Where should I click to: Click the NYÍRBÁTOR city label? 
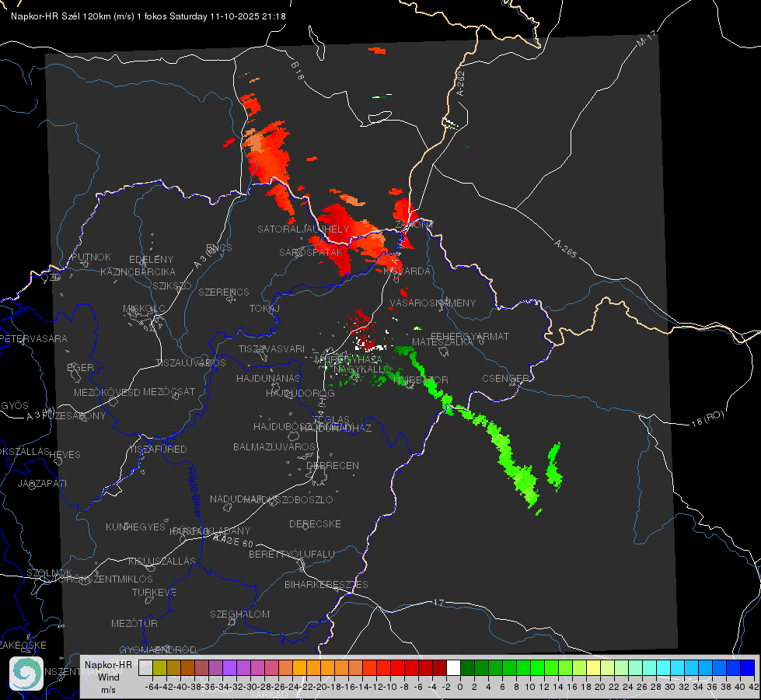(421, 380)
